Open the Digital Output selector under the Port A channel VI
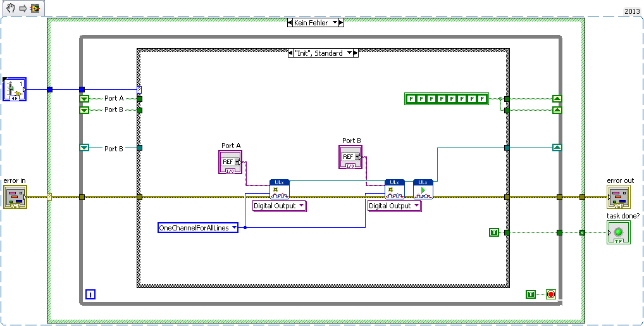644x326 pixels. pyautogui.click(x=280, y=206)
